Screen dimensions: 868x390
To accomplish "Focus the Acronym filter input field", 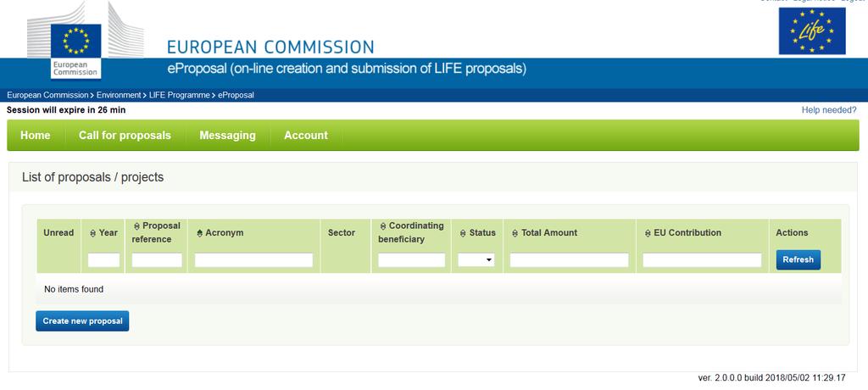I will (253, 260).
